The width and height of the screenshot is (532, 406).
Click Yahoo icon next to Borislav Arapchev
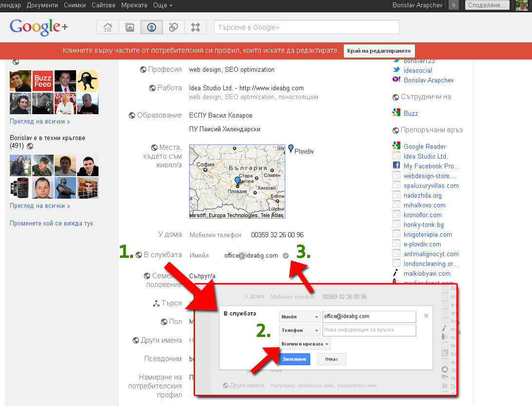pyautogui.click(x=396, y=80)
